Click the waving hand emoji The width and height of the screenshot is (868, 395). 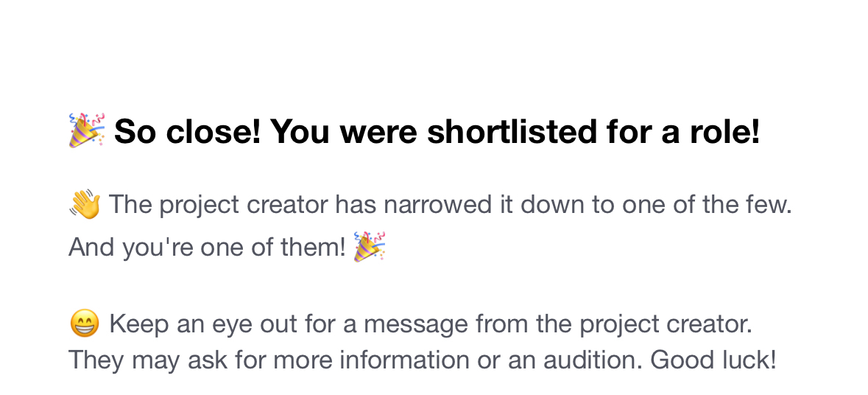point(84,205)
